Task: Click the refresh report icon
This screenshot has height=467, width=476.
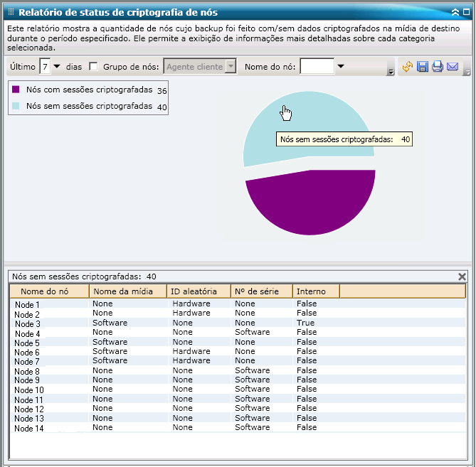Action: tap(407, 67)
